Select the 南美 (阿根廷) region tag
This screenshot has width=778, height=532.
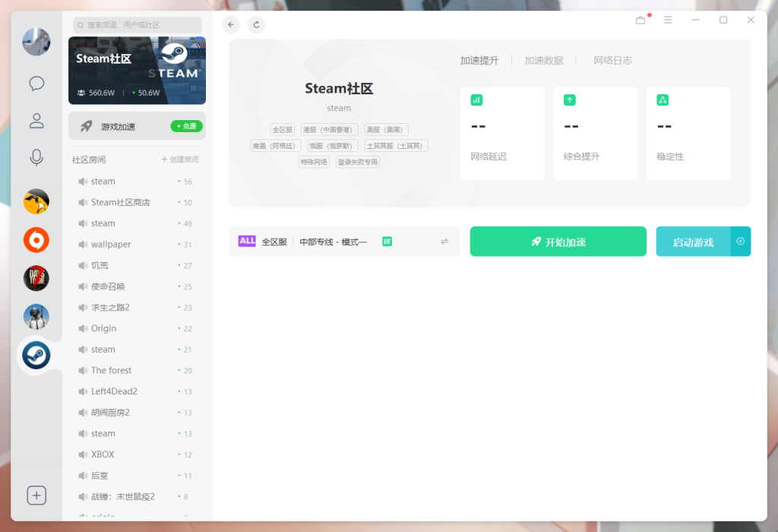click(275, 146)
